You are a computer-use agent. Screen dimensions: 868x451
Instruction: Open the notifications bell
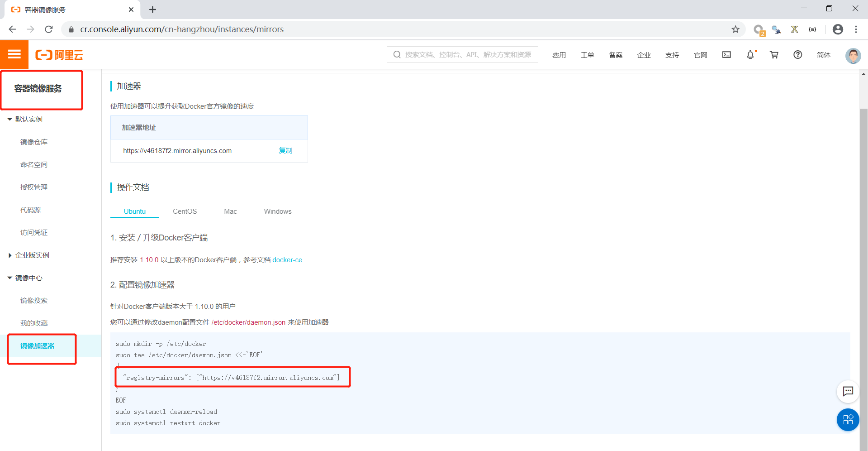[750, 55]
